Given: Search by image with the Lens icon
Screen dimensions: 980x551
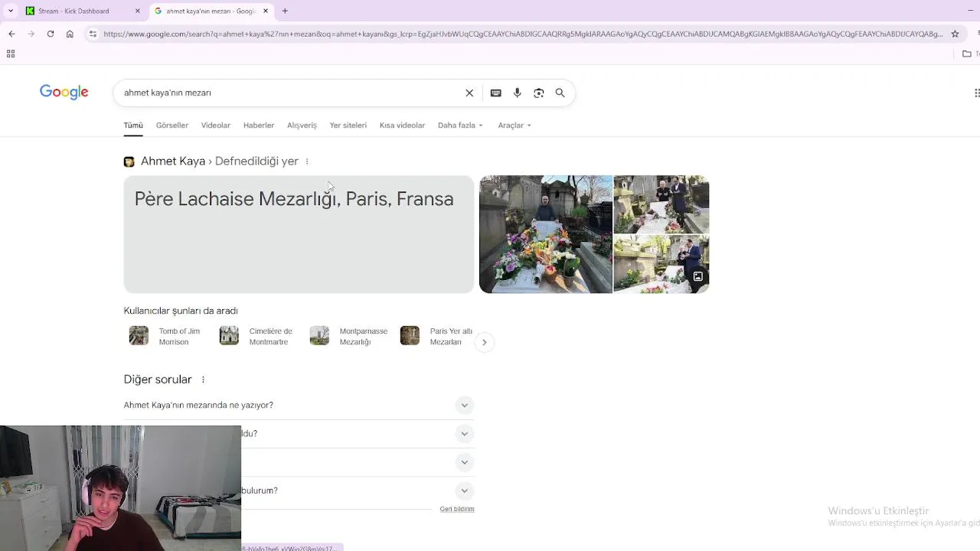Looking at the screenshot, I should point(539,93).
